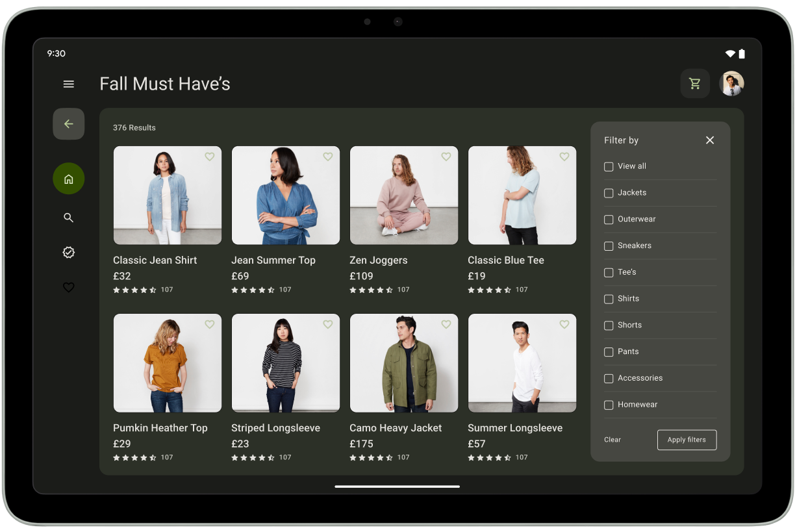This screenshot has height=532, width=795.
Task: Tick the Outerwear filter checkbox
Action: point(609,220)
